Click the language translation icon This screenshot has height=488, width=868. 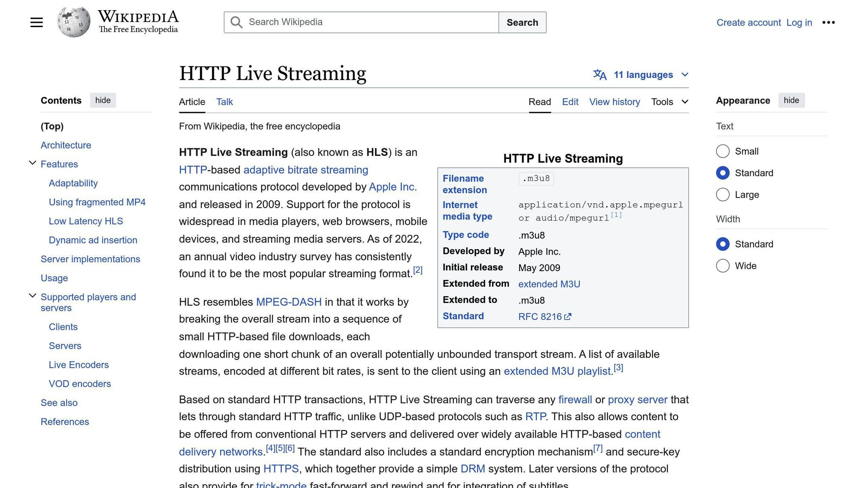(600, 75)
